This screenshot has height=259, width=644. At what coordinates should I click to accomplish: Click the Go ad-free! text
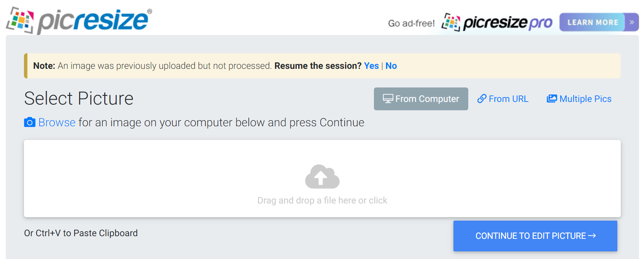pos(411,24)
